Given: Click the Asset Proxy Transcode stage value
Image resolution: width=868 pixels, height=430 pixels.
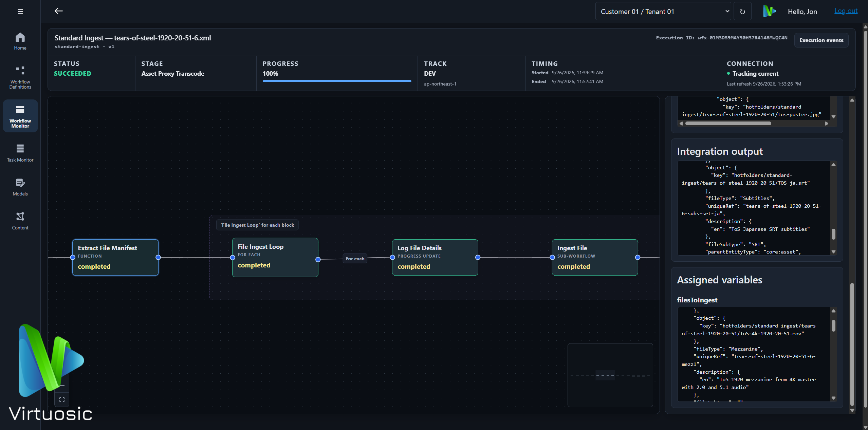Looking at the screenshot, I should 173,74.
